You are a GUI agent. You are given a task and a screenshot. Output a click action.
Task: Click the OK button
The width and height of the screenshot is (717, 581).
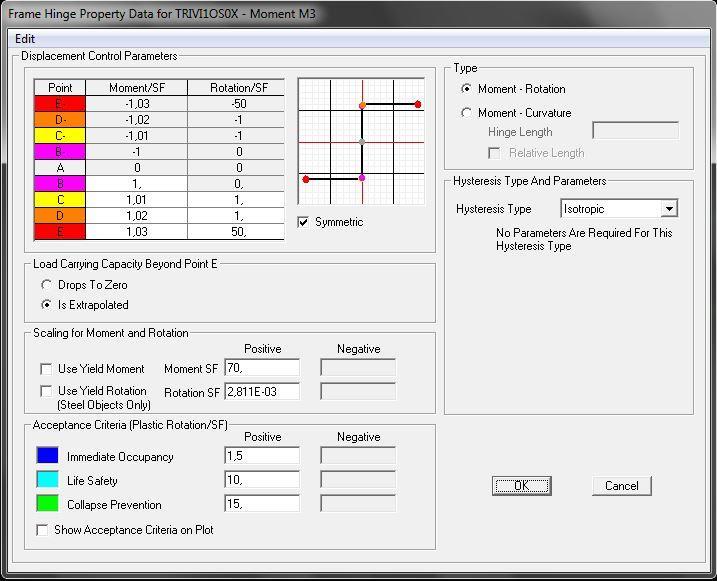522,485
